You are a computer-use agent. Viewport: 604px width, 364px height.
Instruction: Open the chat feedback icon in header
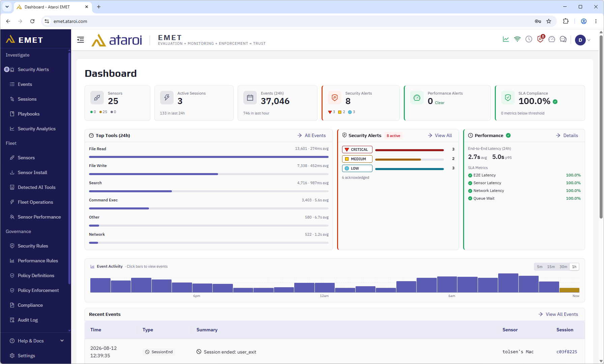pos(563,39)
